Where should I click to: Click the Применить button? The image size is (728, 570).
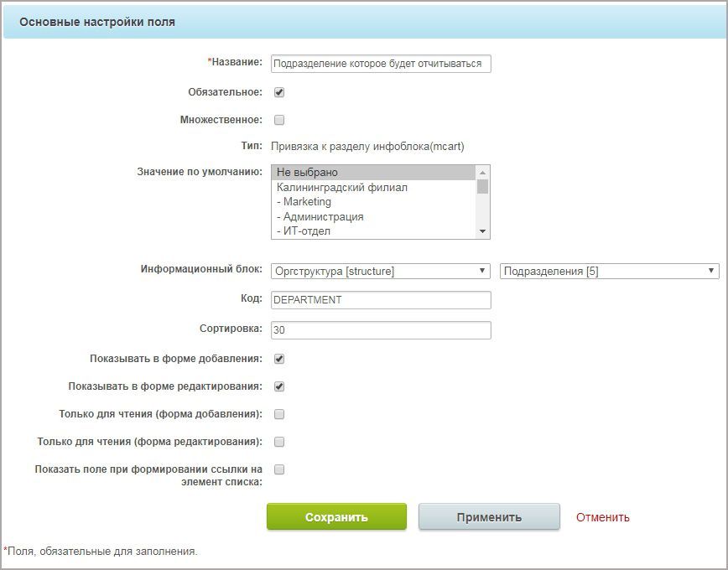click(x=489, y=516)
